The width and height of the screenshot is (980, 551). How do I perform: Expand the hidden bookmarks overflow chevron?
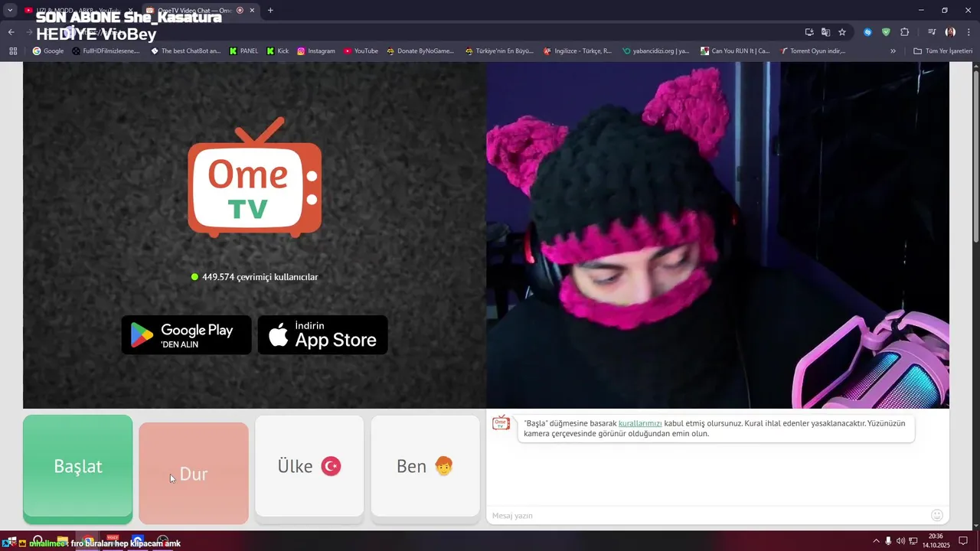click(x=893, y=51)
